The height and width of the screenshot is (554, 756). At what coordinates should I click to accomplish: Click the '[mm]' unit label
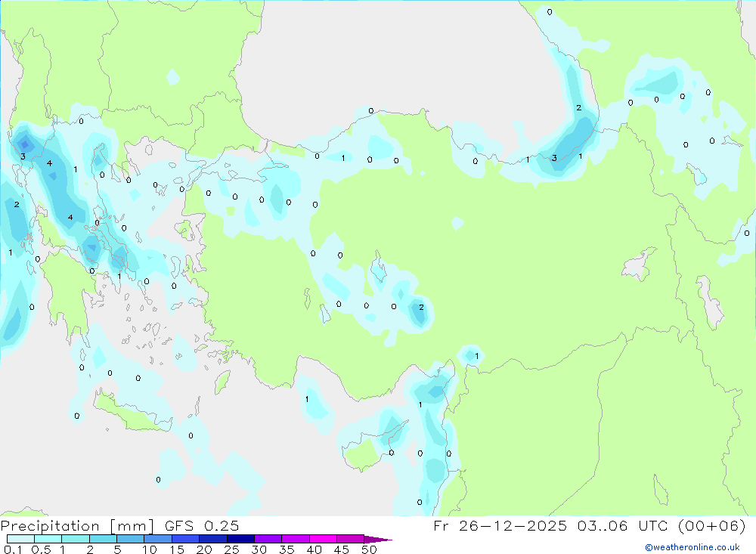coord(132,525)
